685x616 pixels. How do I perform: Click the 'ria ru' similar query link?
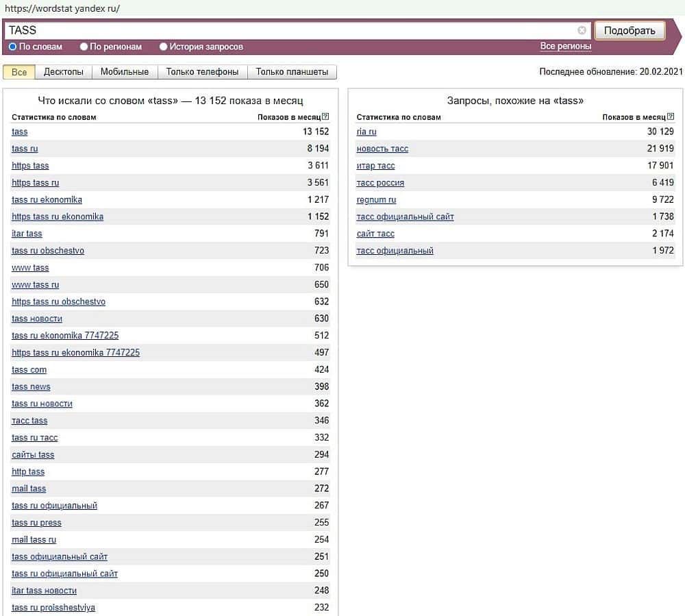point(366,132)
